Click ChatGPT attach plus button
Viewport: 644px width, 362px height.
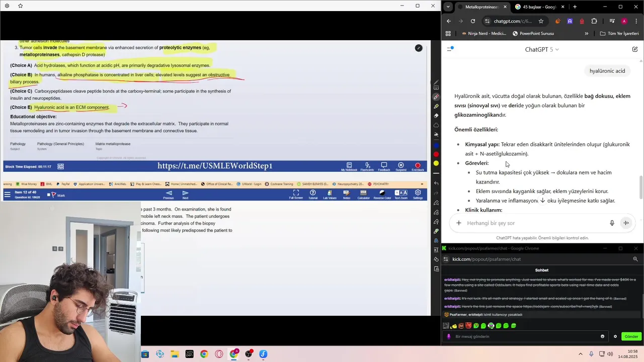point(458,223)
